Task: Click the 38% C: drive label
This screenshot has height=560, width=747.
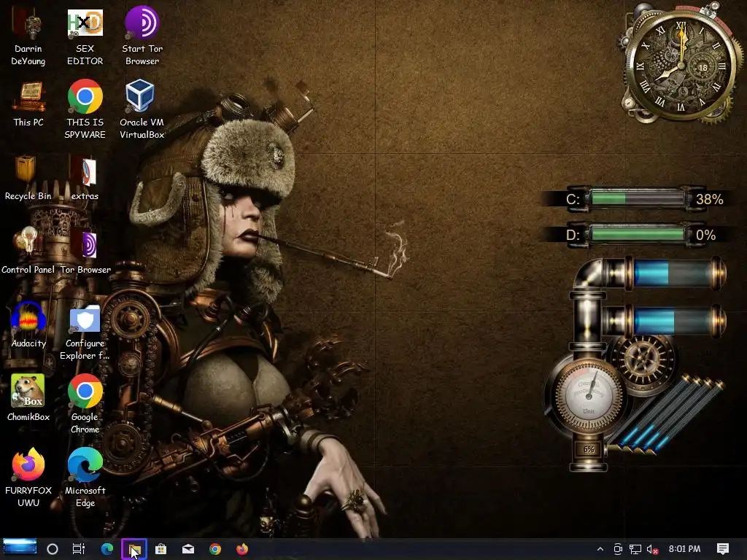Action: point(709,199)
